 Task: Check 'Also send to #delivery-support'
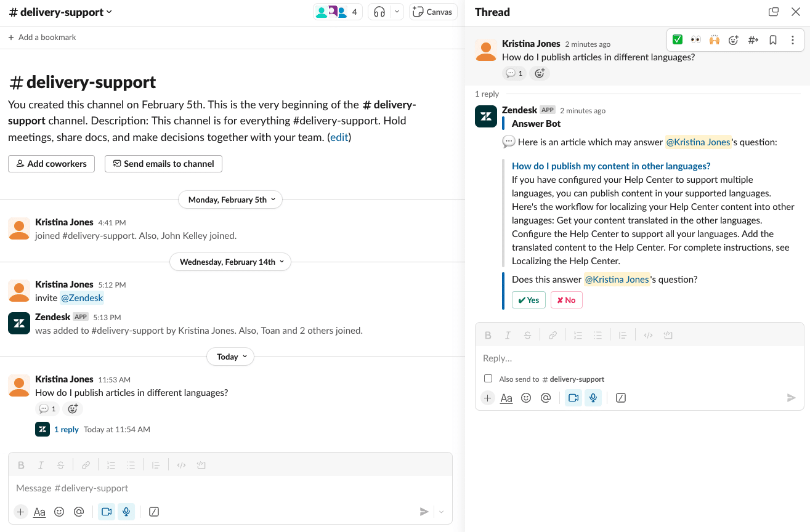[x=488, y=378]
